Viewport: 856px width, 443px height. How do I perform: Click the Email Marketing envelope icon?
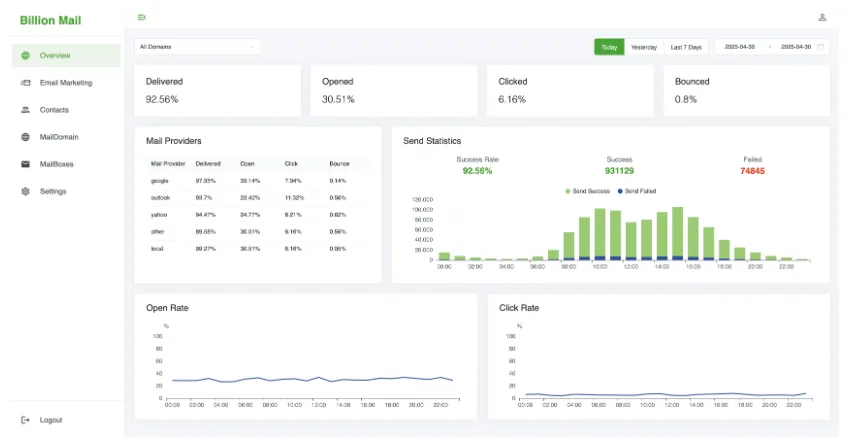click(x=25, y=83)
